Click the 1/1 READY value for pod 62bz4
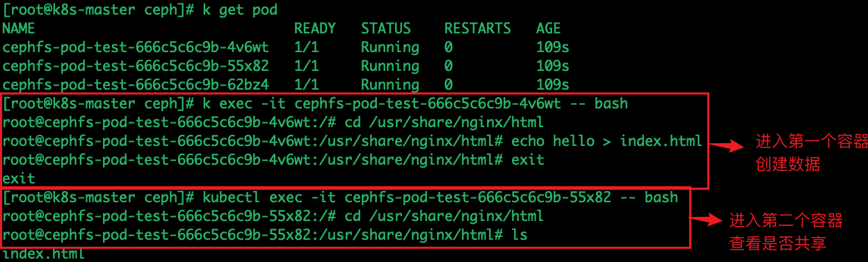Viewport: 868px width, 262px height. [x=307, y=85]
